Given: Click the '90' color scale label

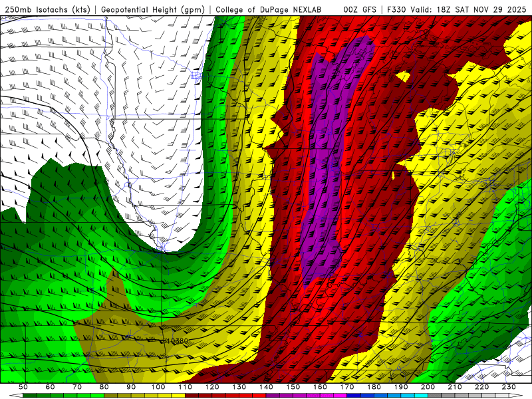Looking at the screenshot, I should tap(131, 387).
